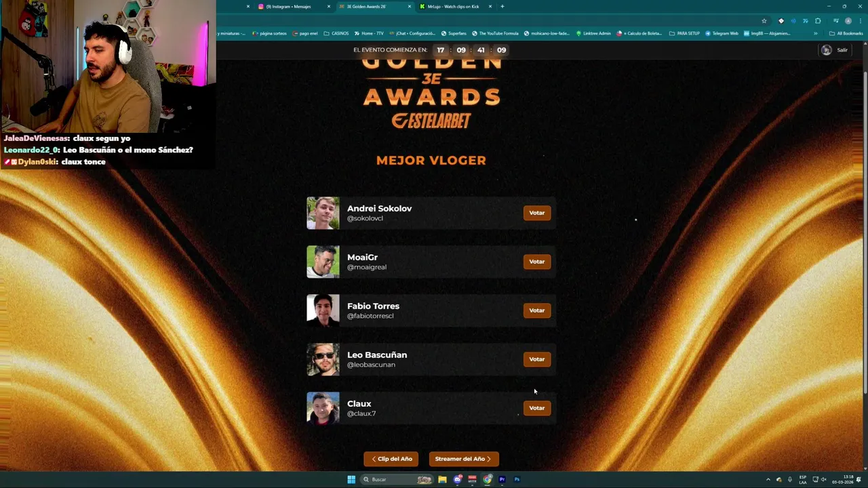Screen dimensions: 868x488
Task: Open the Home - 7TV bookmark
Action: tap(369, 33)
